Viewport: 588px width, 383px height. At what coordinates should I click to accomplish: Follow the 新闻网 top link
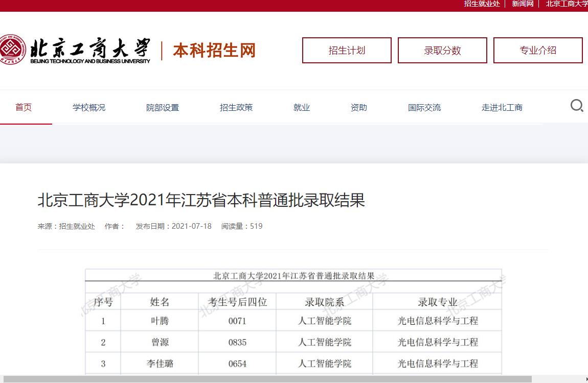523,4
